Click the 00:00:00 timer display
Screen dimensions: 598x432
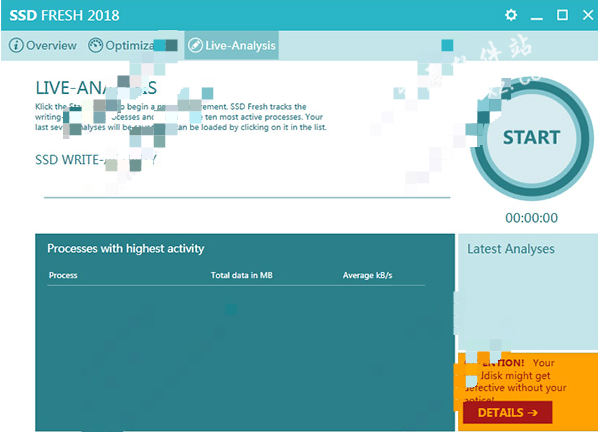(x=531, y=218)
